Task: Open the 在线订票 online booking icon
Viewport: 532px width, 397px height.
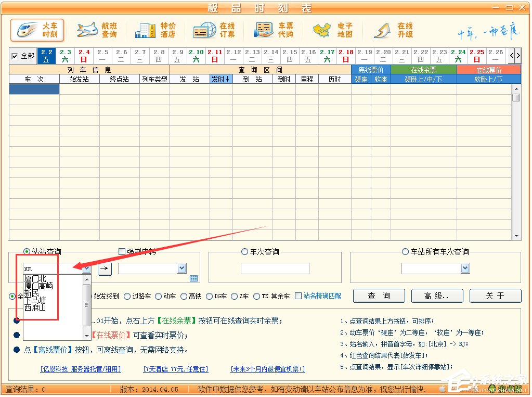Action: [214, 30]
